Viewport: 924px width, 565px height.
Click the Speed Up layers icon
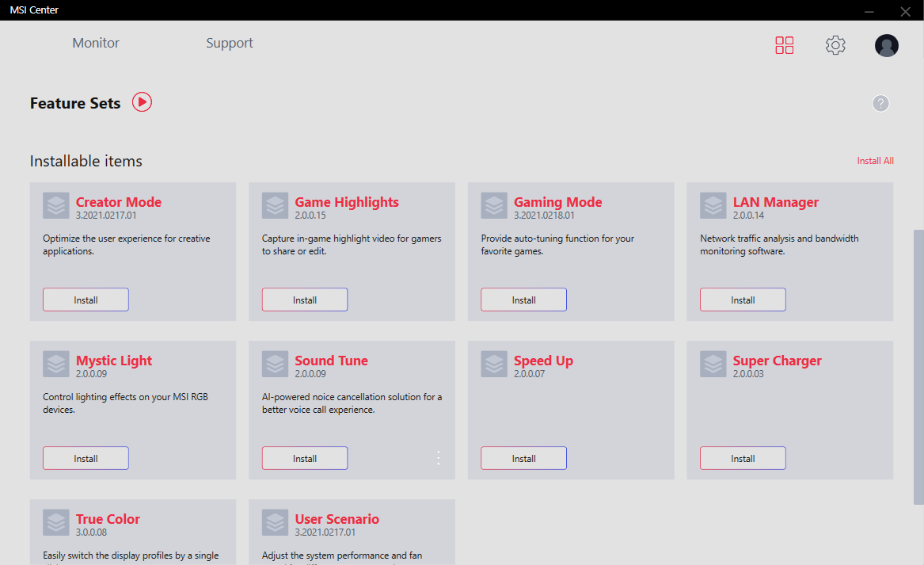pyautogui.click(x=494, y=365)
